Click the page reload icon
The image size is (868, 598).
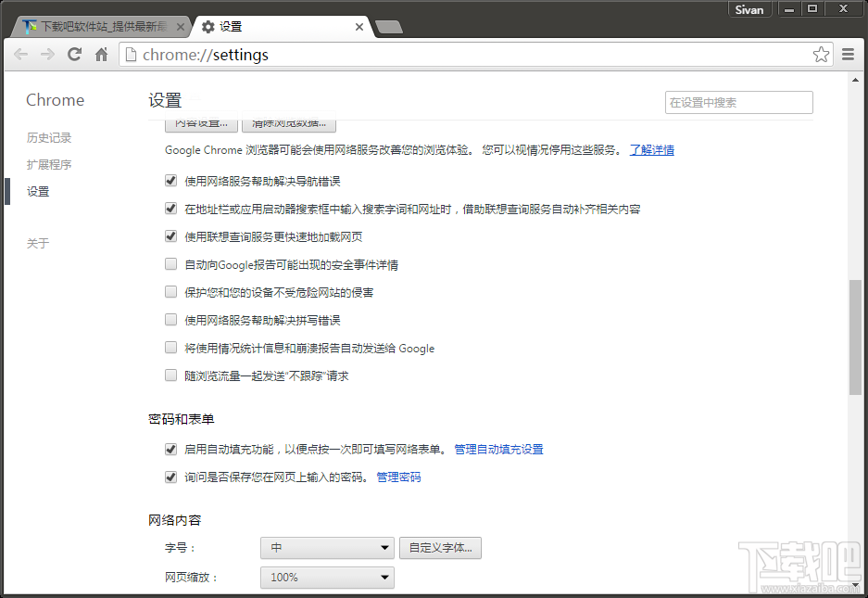click(x=74, y=55)
